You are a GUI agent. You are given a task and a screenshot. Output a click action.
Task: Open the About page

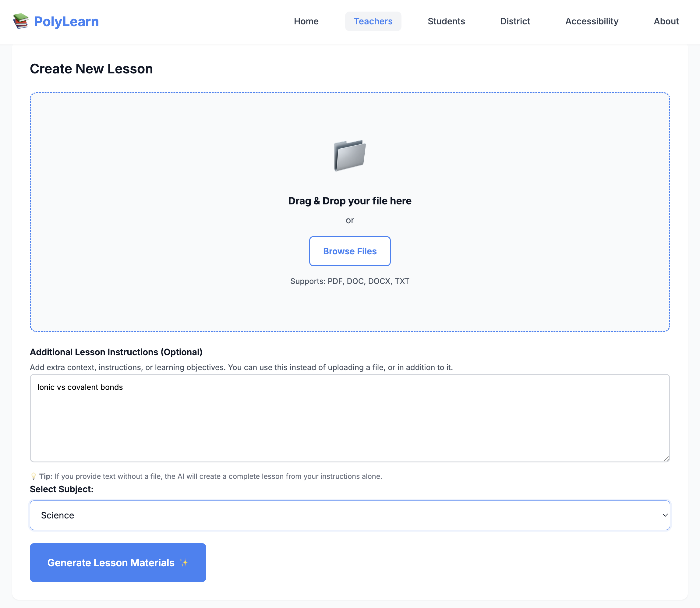(x=666, y=21)
